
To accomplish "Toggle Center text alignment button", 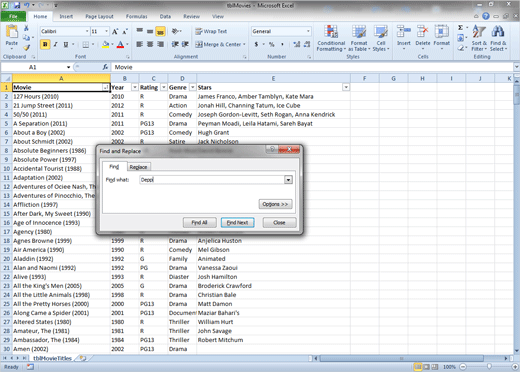I will pos(150,44).
